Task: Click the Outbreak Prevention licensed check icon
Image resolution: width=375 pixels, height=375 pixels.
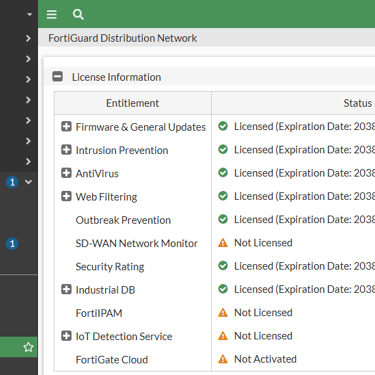Action: 223,219
